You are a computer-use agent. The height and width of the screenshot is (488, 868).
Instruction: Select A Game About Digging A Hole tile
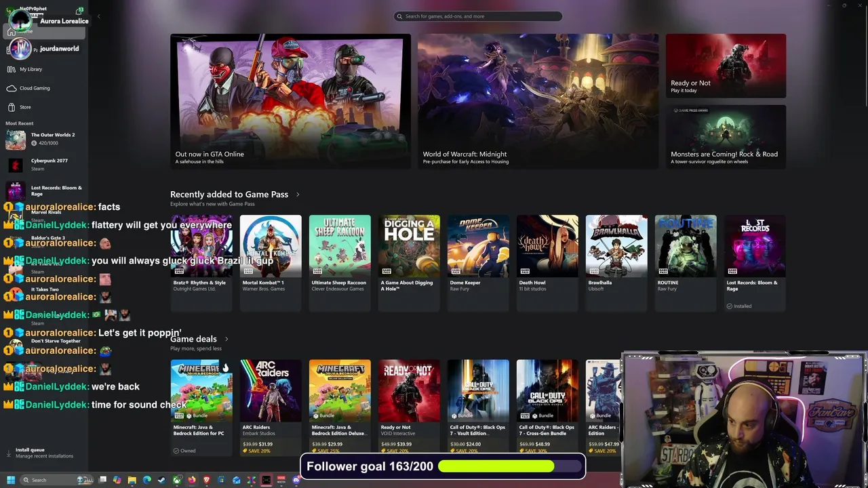tap(409, 262)
